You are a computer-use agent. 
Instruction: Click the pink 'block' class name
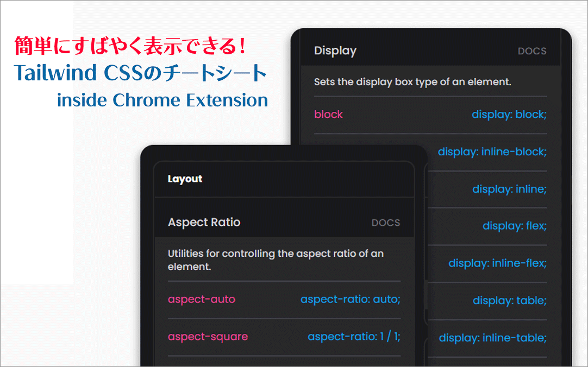pyautogui.click(x=328, y=114)
